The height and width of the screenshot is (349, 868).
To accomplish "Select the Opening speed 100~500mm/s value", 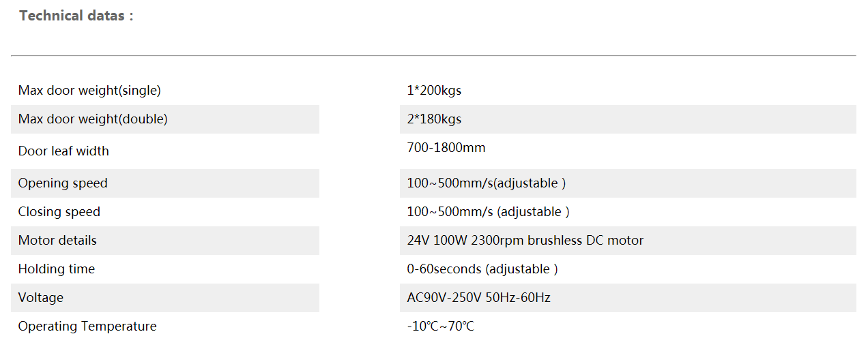I will [486, 183].
